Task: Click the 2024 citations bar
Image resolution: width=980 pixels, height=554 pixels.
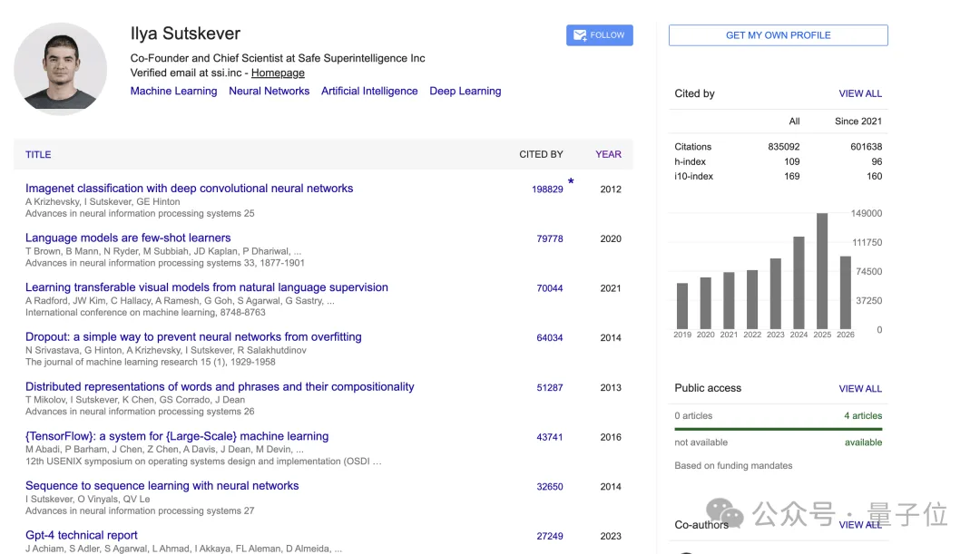Action: pyautogui.click(x=799, y=283)
